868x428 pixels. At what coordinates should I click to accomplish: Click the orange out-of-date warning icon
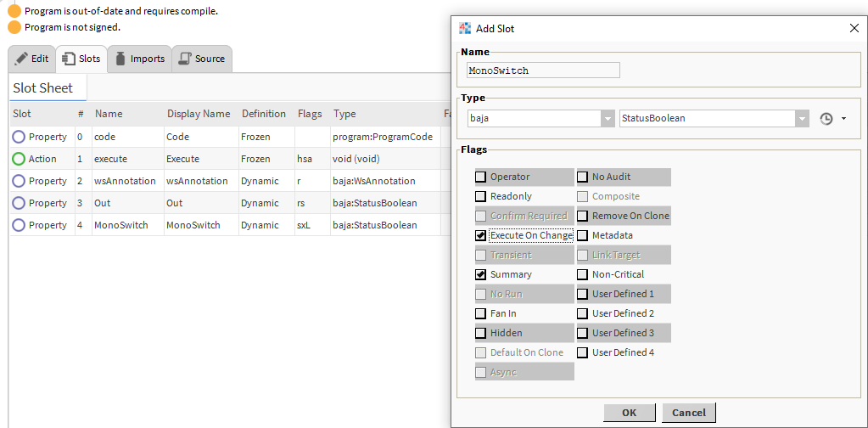[14, 11]
